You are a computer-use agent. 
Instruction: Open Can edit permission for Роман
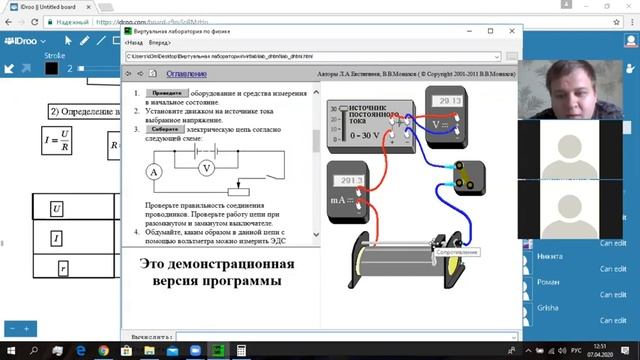(613, 295)
